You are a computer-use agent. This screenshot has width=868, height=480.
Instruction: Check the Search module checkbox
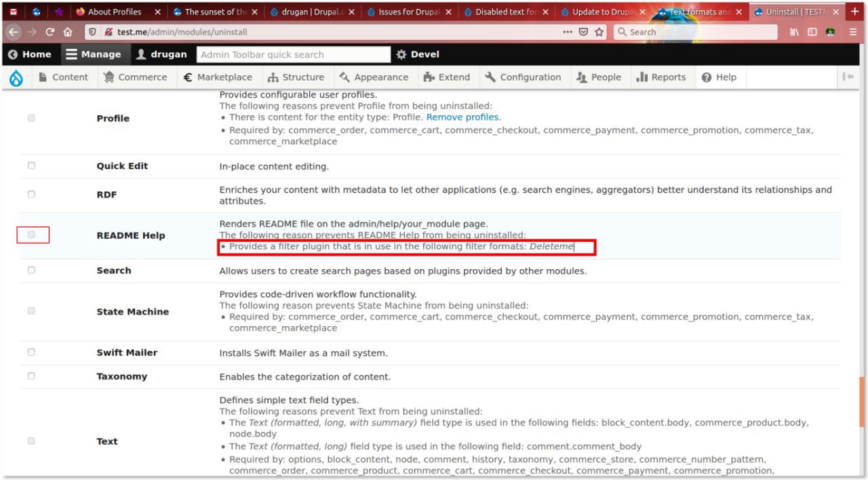pyautogui.click(x=31, y=270)
